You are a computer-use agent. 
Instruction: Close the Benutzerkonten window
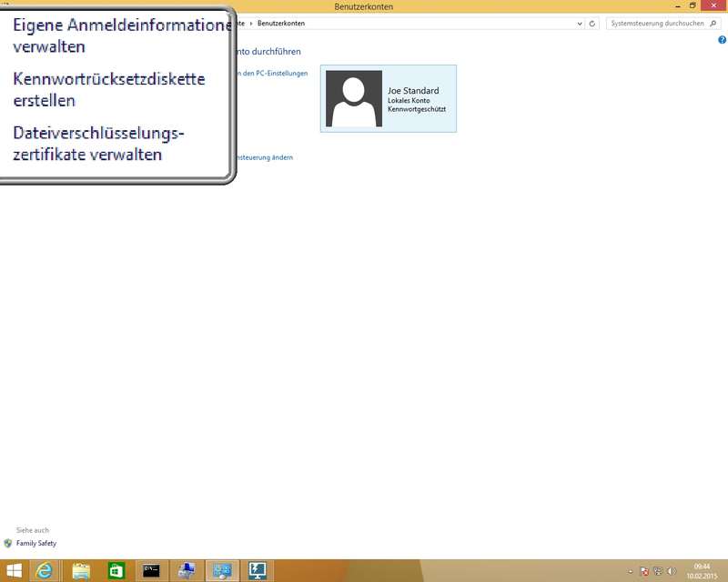713,5
